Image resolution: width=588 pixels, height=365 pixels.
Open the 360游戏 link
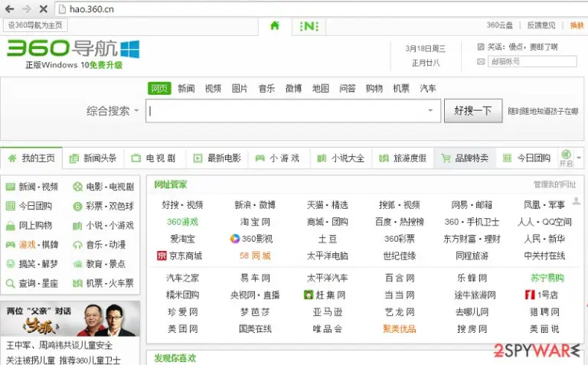click(x=183, y=222)
